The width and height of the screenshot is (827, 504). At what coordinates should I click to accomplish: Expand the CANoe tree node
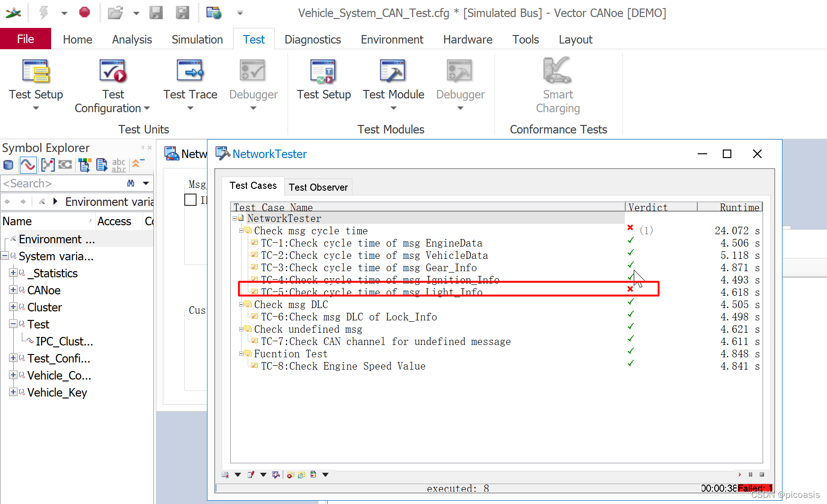point(13,290)
